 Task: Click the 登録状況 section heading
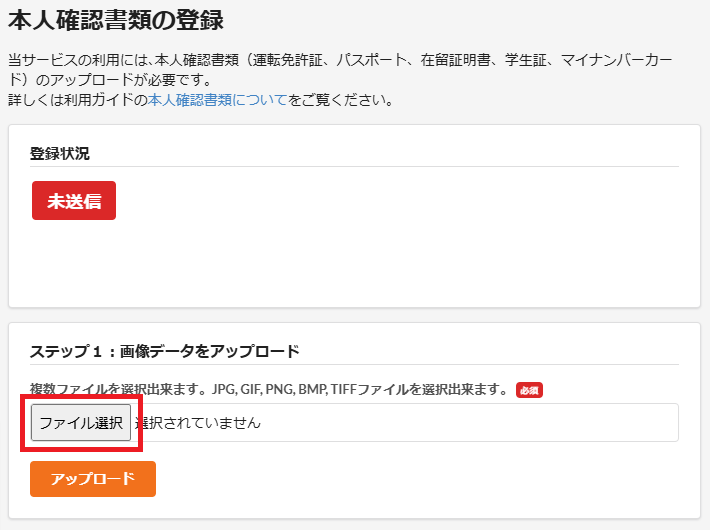tap(59, 153)
